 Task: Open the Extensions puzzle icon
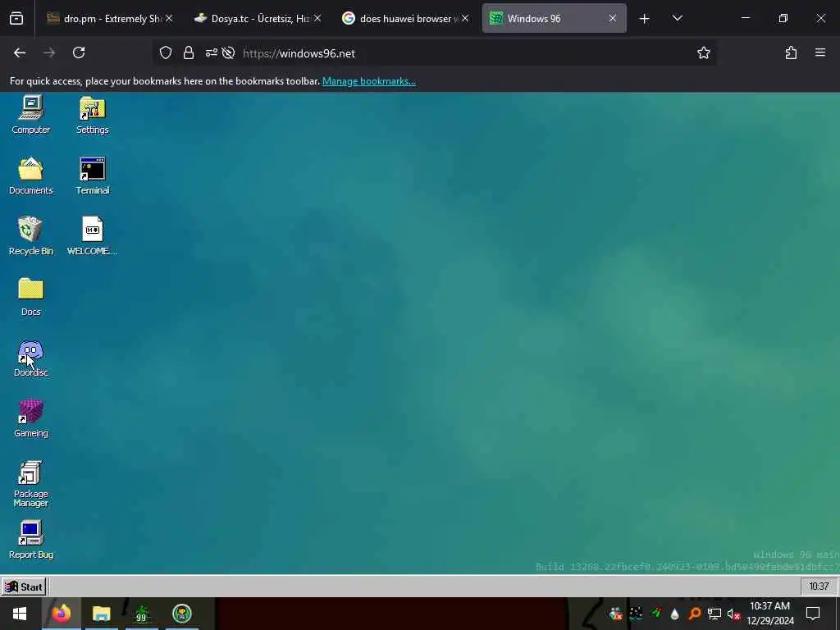(x=792, y=52)
